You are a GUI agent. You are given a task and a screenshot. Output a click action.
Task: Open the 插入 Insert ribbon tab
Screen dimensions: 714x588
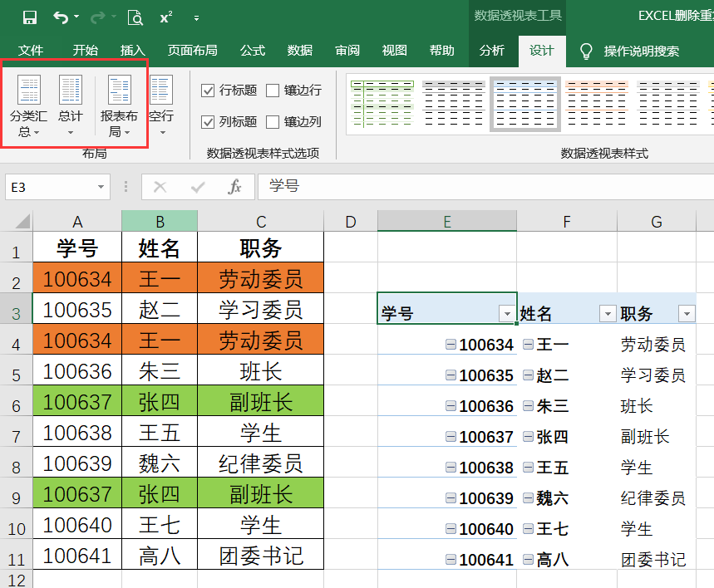coord(132,50)
